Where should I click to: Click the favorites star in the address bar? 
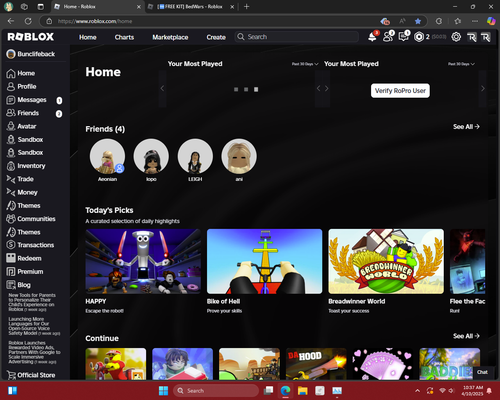pyautogui.click(x=418, y=21)
